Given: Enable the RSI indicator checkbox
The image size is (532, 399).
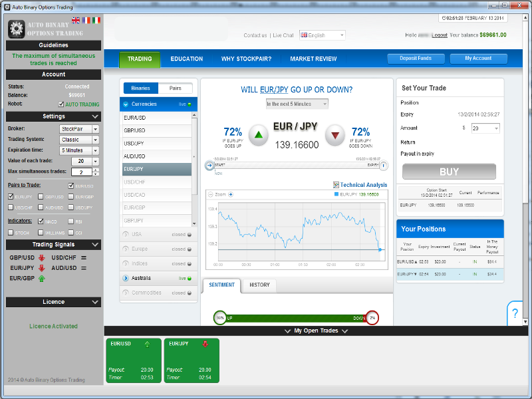Looking at the screenshot, I should pyautogui.click(x=71, y=221).
